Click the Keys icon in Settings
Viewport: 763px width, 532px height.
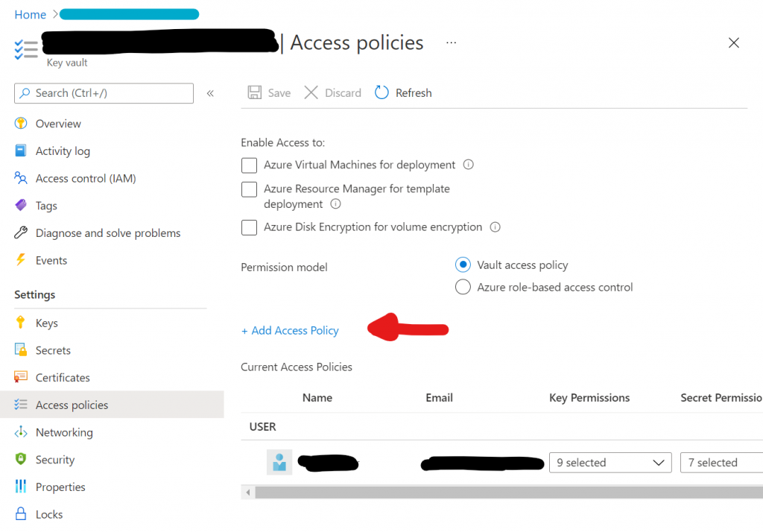click(20, 322)
